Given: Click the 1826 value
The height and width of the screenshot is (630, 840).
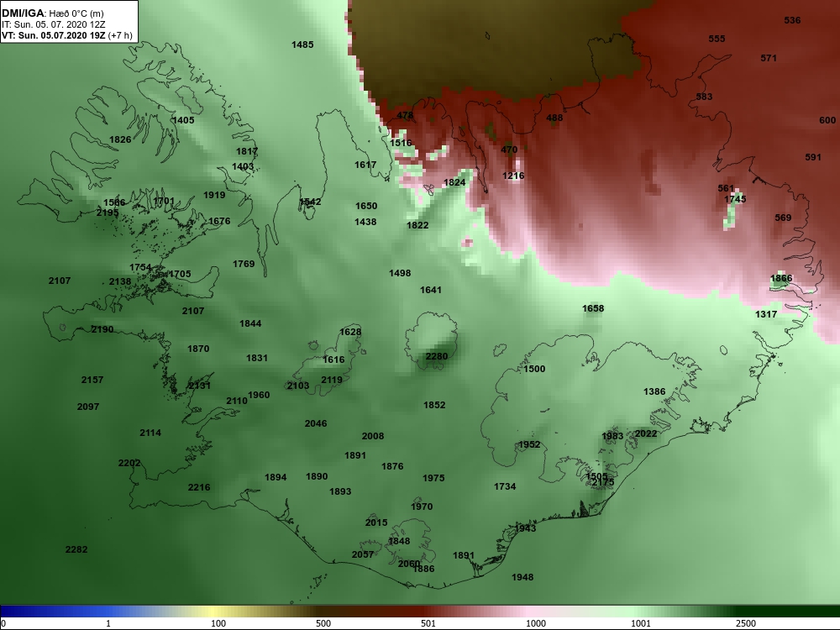Looking at the screenshot, I should [x=120, y=139].
